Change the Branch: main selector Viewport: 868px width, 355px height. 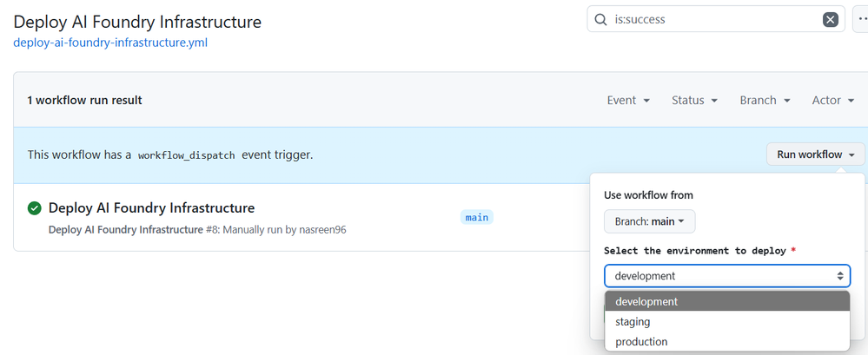pyautogui.click(x=649, y=221)
